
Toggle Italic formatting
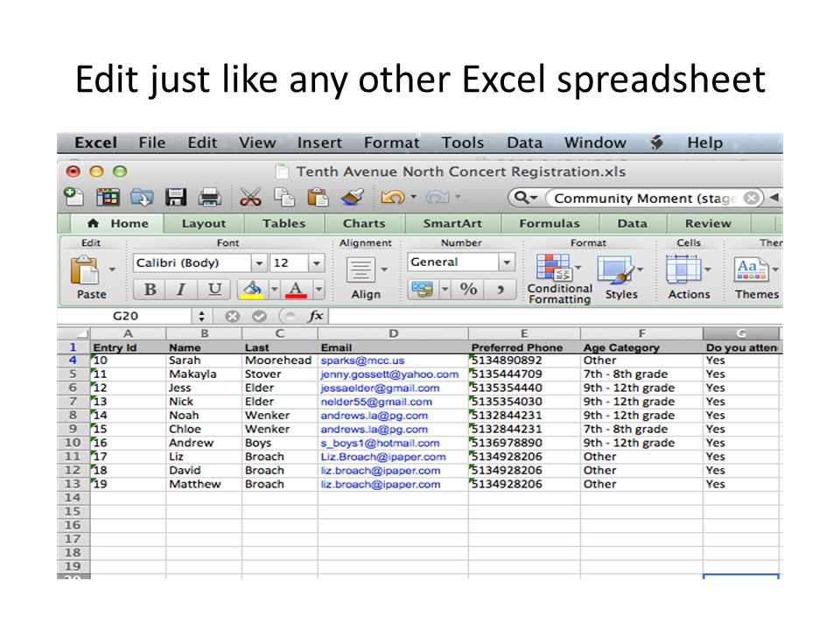tap(181, 290)
